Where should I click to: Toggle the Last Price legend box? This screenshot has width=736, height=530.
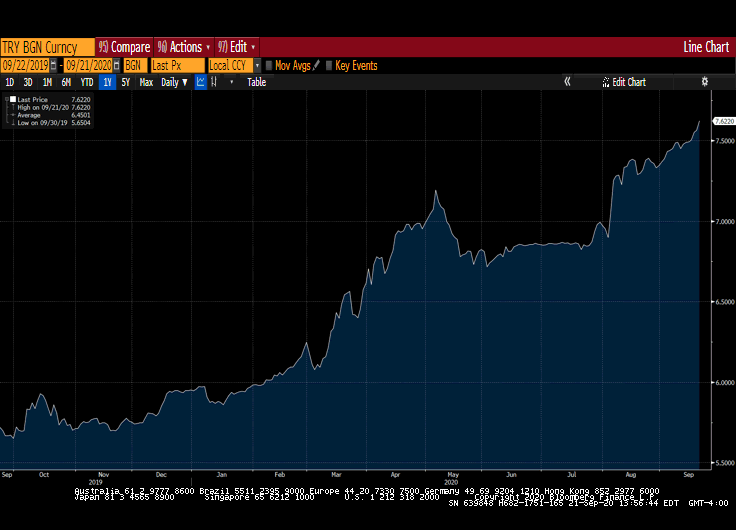pyautogui.click(x=12, y=100)
